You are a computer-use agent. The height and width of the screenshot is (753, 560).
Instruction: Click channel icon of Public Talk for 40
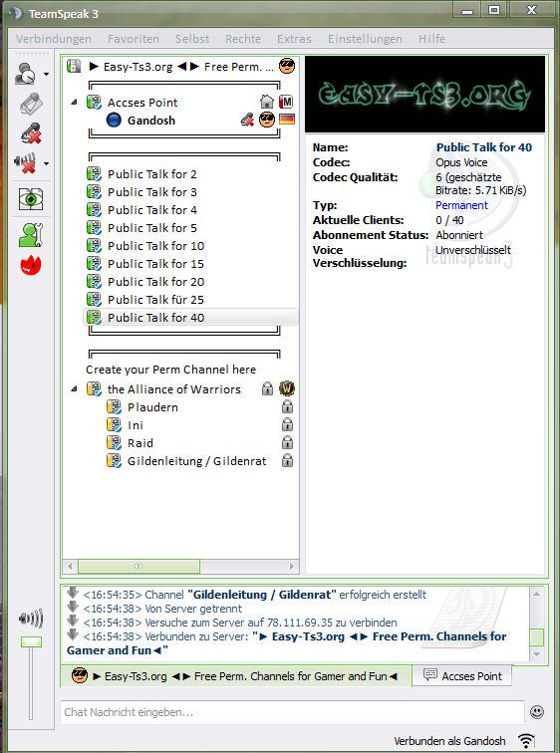click(x=94, y=318)
